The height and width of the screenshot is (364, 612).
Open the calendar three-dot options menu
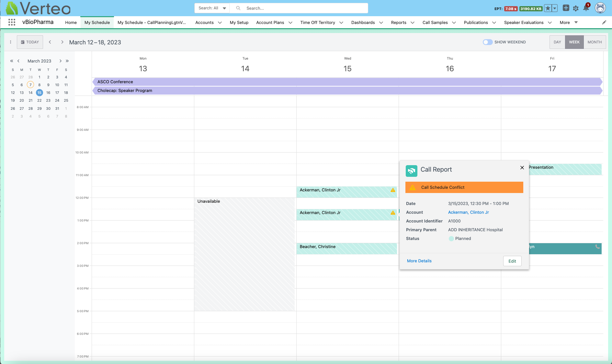click(x=11, y=42)
